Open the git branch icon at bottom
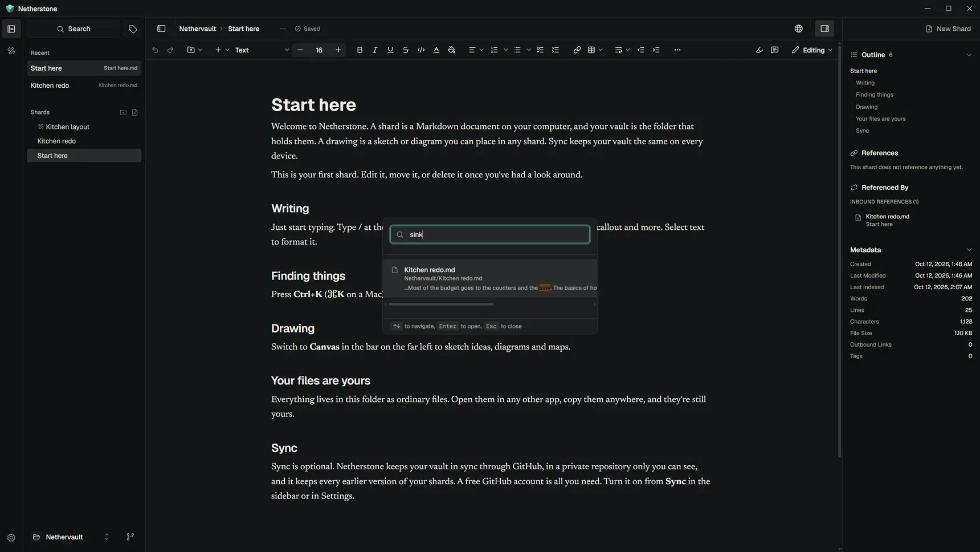This screenshot has width=980, height=552. coord(130,537)
